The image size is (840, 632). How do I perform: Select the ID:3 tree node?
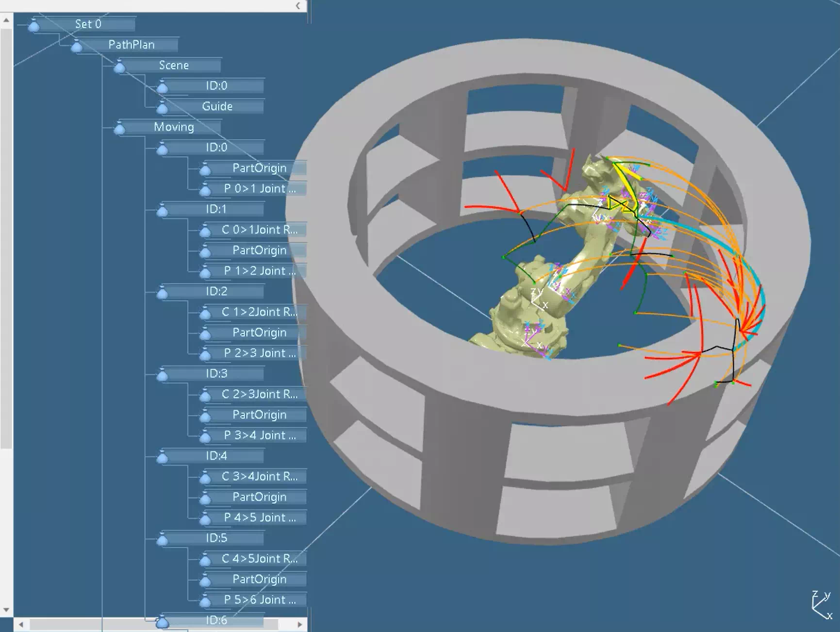(x=216, y=373)
